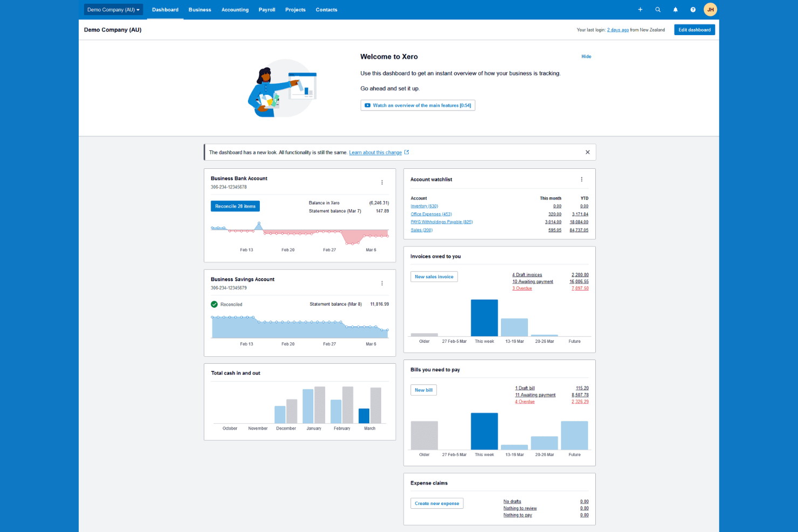Open 11 Awaiting payment bills link
Viewport: 798px width, 532px height.
pos(535,395)
